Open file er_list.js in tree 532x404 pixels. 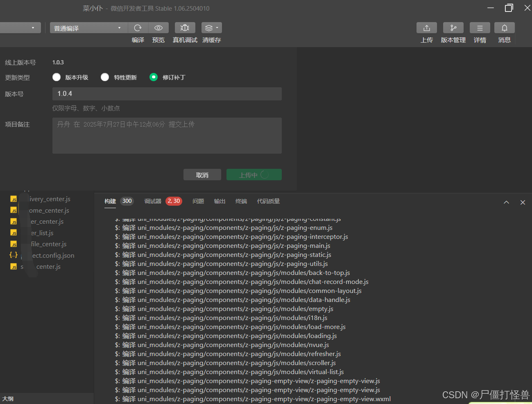pos(42,233)
